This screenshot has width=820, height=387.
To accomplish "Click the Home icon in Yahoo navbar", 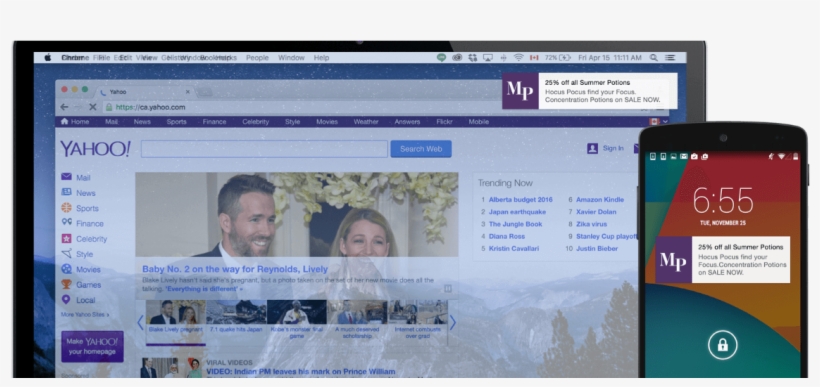I will [x=64, y=121].
